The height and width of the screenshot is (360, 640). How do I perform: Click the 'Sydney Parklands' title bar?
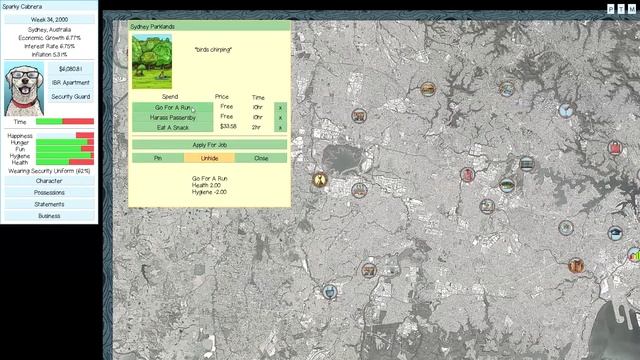tap(209, 26)
